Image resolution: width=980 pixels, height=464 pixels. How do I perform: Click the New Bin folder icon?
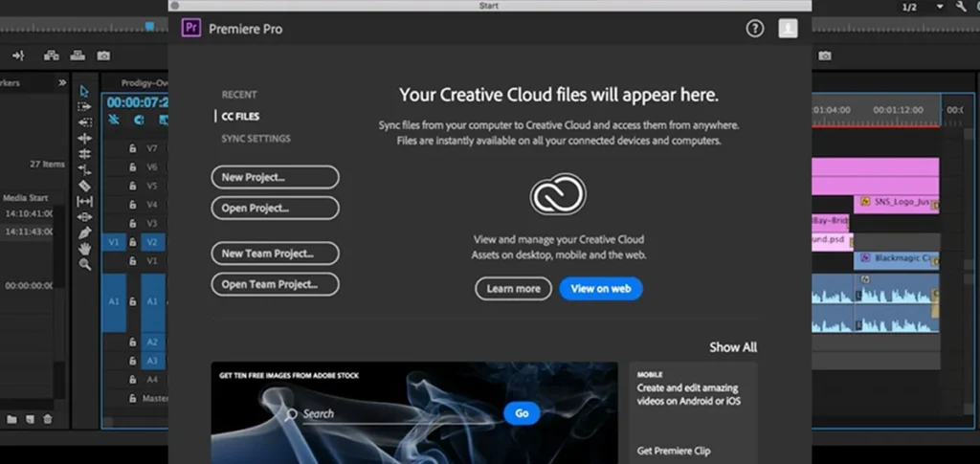pyautogui.click(x=11, y=419)
